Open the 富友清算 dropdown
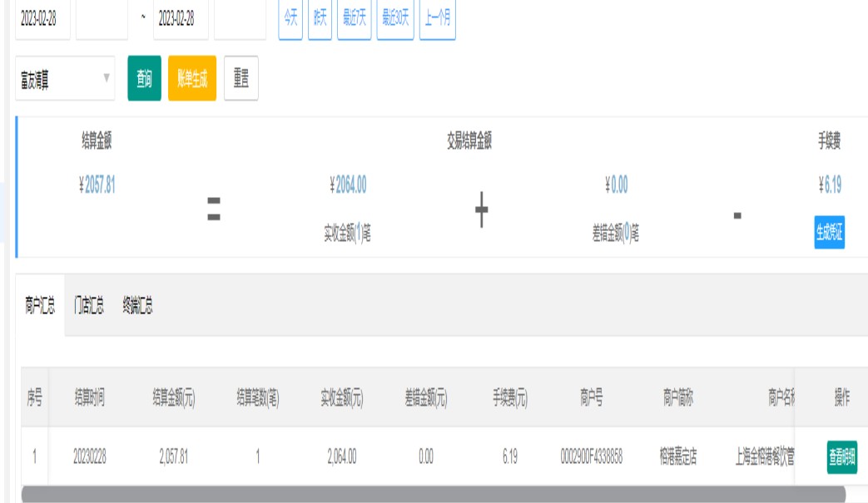 click(65, 78)
